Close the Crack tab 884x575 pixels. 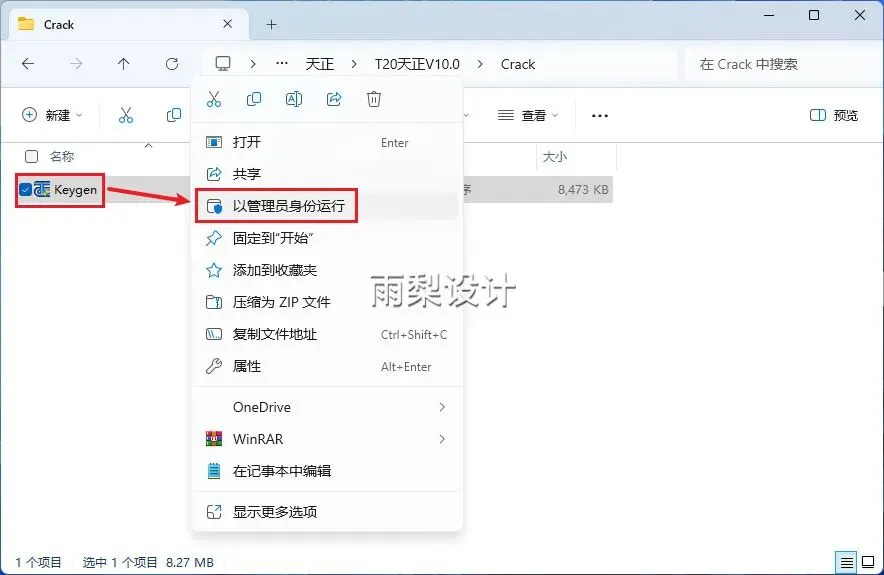point(227,24)
